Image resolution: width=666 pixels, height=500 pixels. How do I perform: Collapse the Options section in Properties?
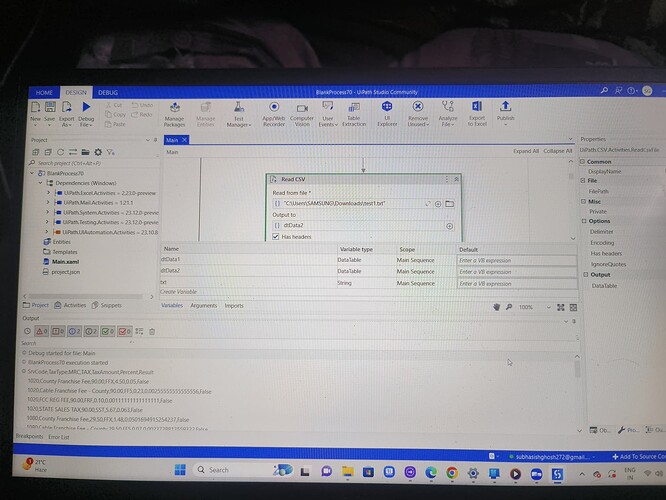(584, 221)
